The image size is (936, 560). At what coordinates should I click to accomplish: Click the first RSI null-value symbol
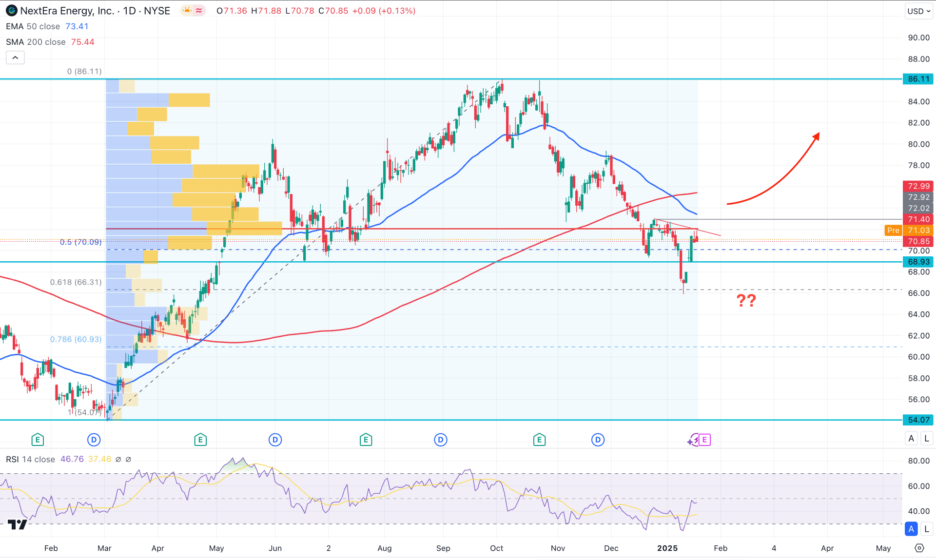(x=118, y=460)
